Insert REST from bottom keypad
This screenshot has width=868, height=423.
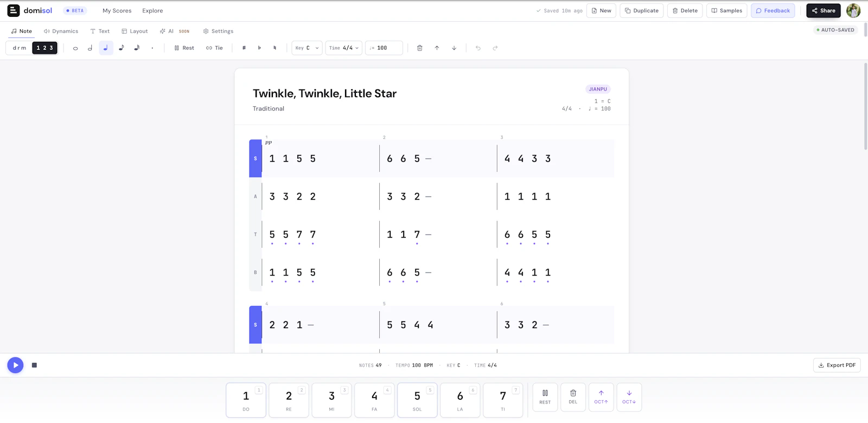[545, 397]
